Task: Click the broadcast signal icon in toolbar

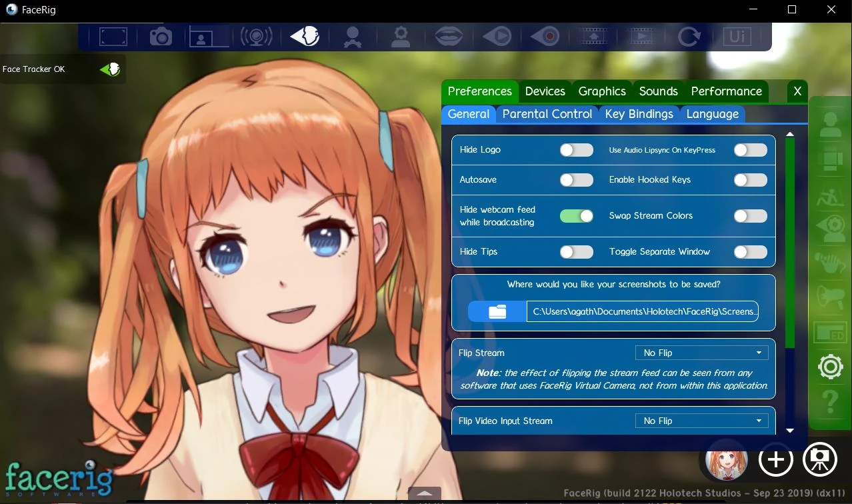Action: 257,36
